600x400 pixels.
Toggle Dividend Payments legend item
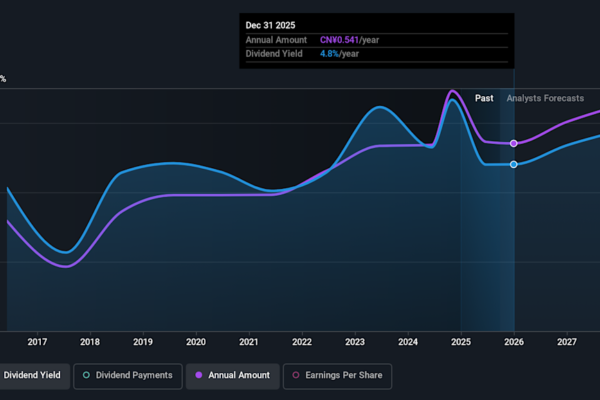click(128, 376)
